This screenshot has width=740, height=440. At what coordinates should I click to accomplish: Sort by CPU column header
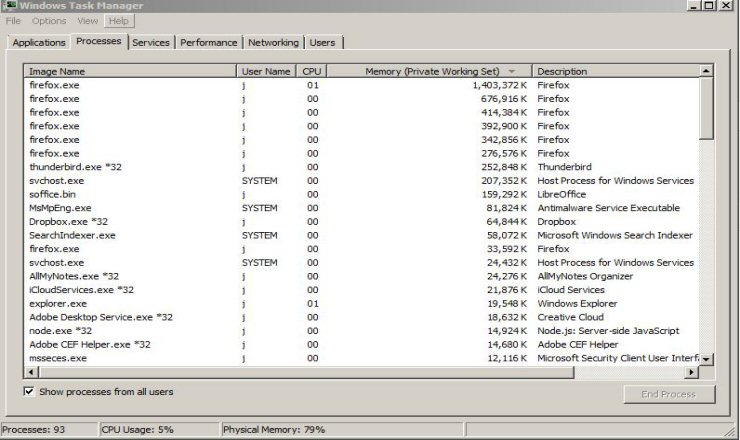point(311,71)
